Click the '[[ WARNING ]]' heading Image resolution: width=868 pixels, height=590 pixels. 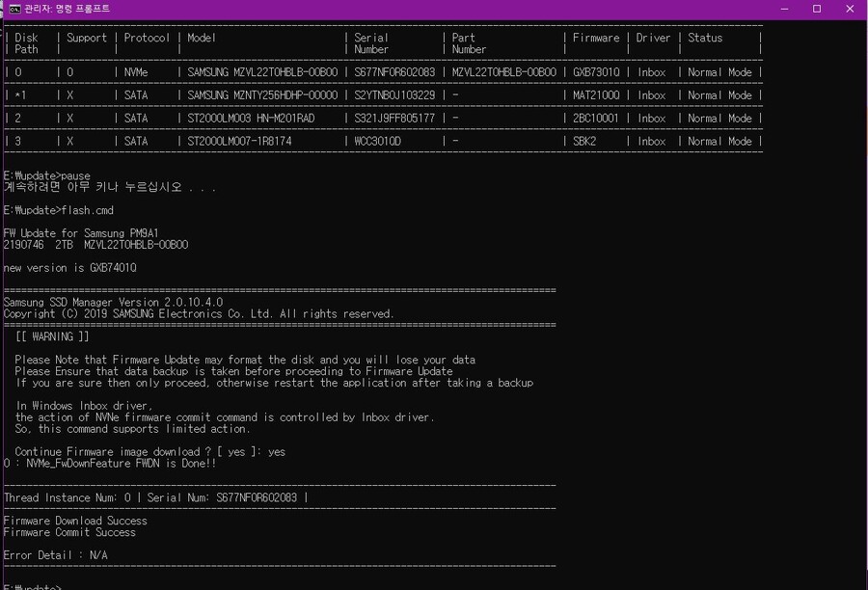tap(52, 337)
